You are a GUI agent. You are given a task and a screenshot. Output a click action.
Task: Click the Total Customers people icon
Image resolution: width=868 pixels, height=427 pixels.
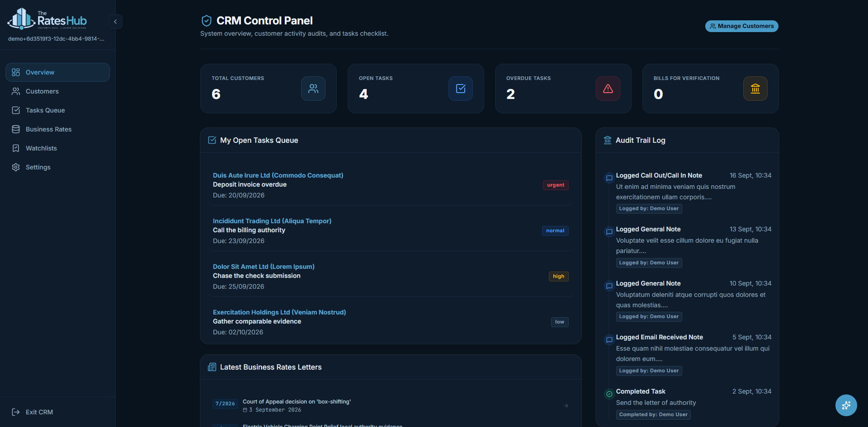(313, 89)
